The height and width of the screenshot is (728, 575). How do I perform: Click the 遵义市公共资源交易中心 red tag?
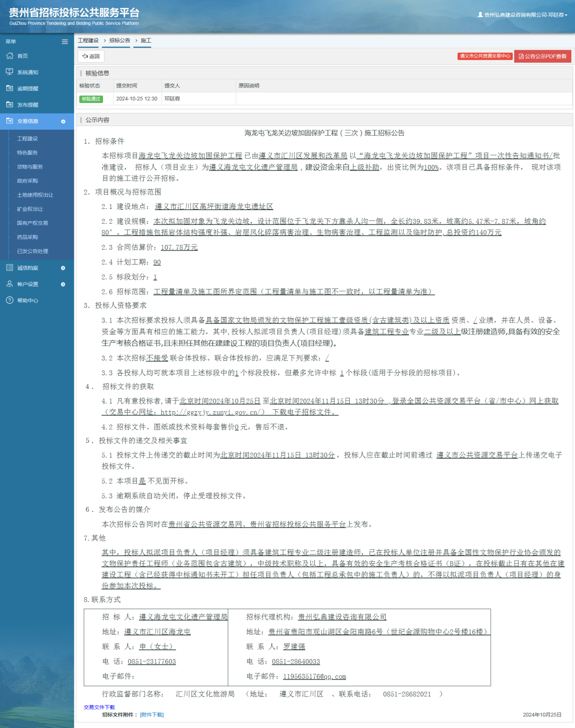484,56
